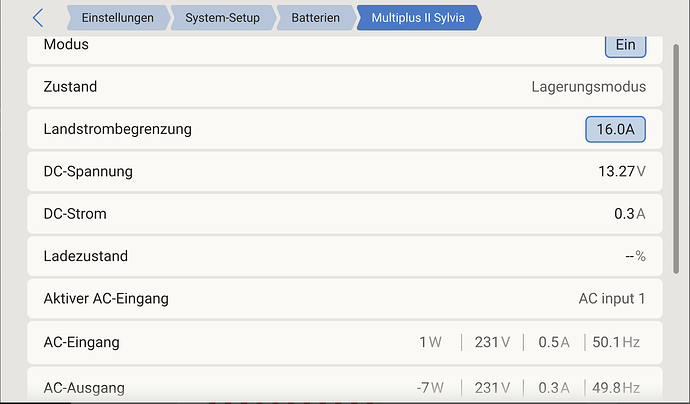690x404 pixels.
Task: Click the AC input 1 value
Action: [x=612, y=299]
